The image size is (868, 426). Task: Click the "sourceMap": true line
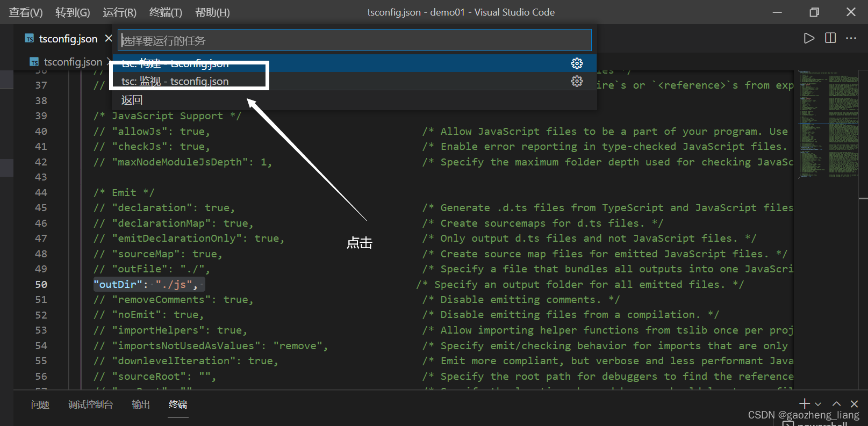point(158,254)
